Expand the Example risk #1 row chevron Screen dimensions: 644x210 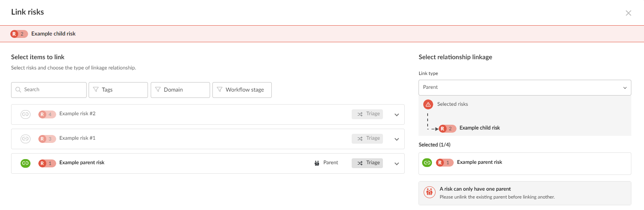pyautogui.click(x=397, y=139)
